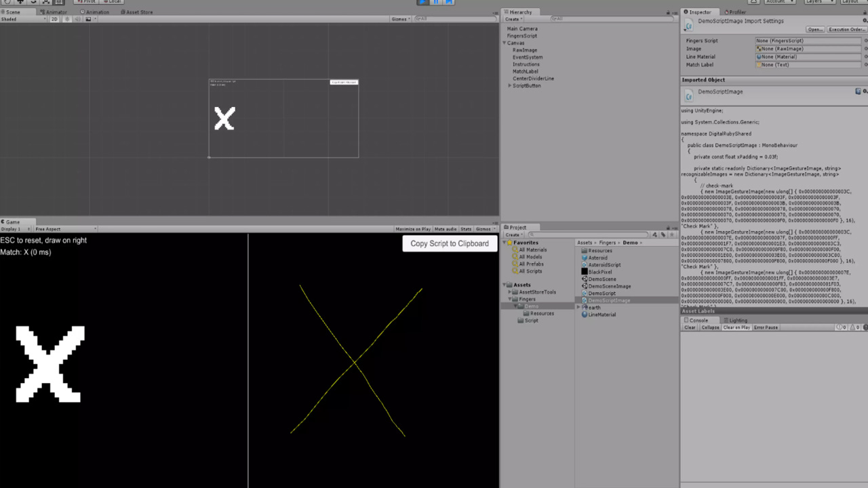
Task: Select the BlackPixel texture thumbnail
Action: [x=585, y=272]
